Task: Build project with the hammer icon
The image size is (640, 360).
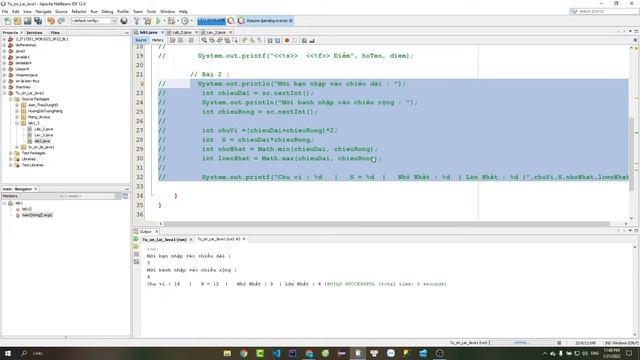Action: 137,21
